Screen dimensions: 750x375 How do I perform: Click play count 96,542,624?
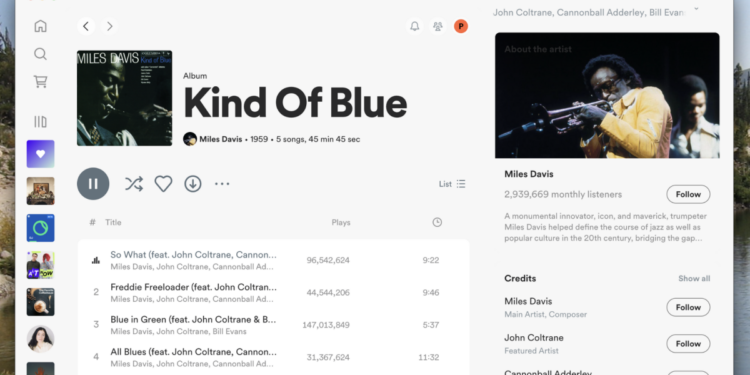point(328,260)
